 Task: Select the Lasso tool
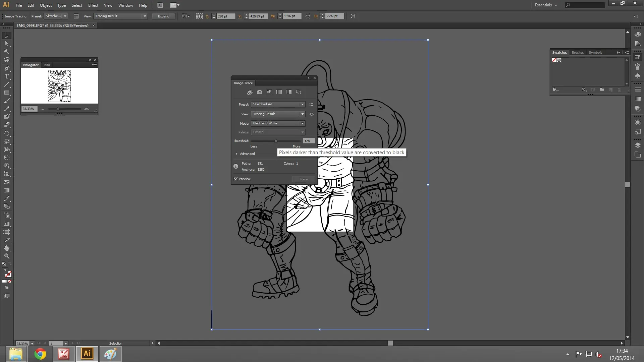coord(7,60)
